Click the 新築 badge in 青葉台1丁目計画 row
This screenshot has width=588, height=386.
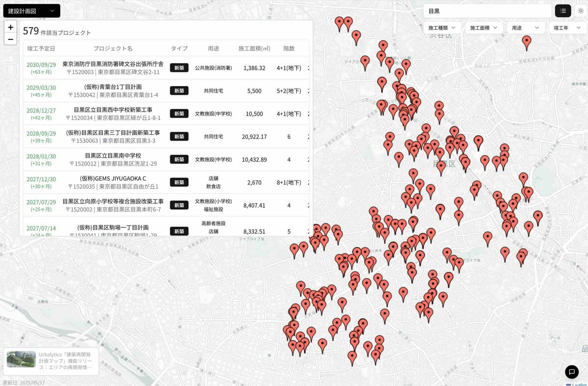tap(179, 91)
